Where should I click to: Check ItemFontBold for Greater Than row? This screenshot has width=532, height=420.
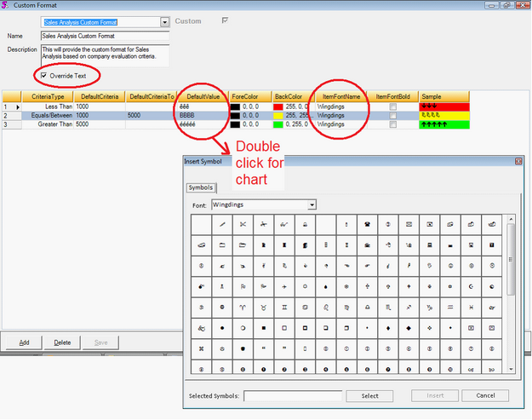pyautogui.click(x=393, y=124)
